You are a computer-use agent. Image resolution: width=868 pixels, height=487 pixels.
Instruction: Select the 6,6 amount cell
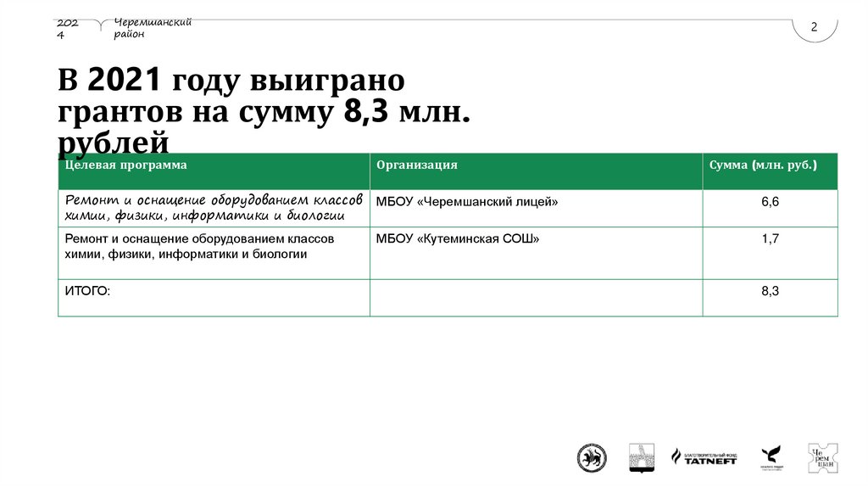770,209
